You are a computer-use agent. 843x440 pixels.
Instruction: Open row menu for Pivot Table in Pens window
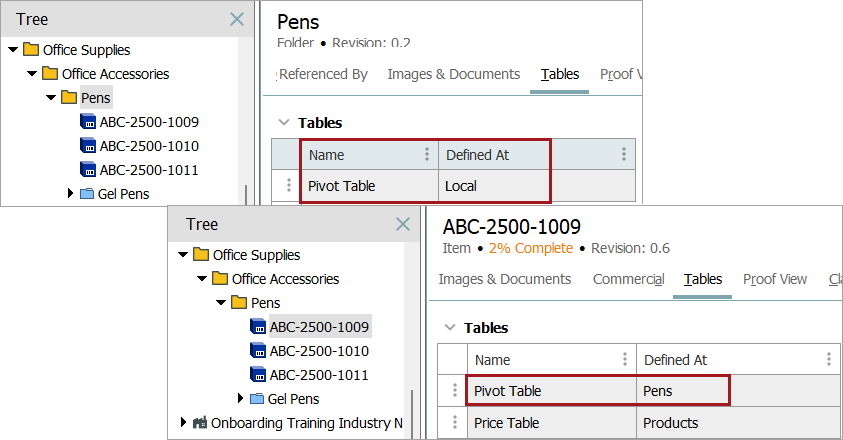click(289, 185)
